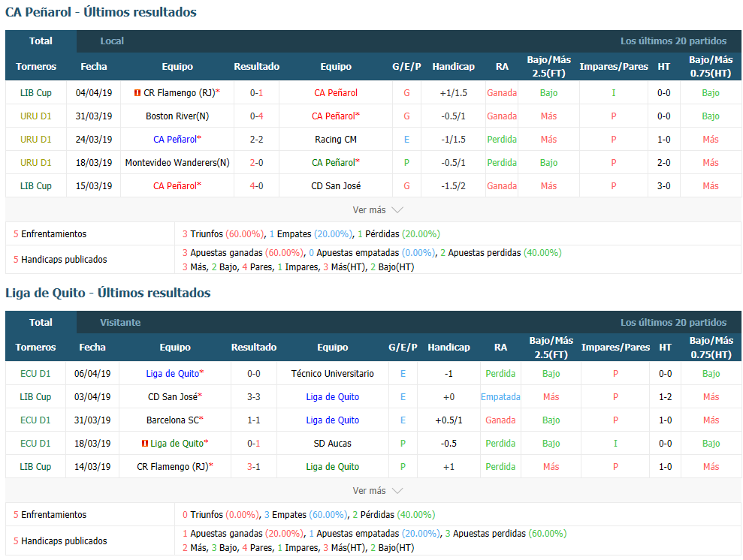Click '3 Triunfos (60.00%)' in the summary

(x=223, y=234)
